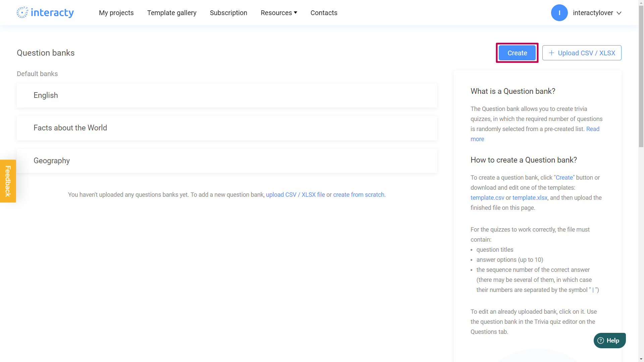Open the Read more link
Viewport: 644px width, 362px height.
[593, 129]
